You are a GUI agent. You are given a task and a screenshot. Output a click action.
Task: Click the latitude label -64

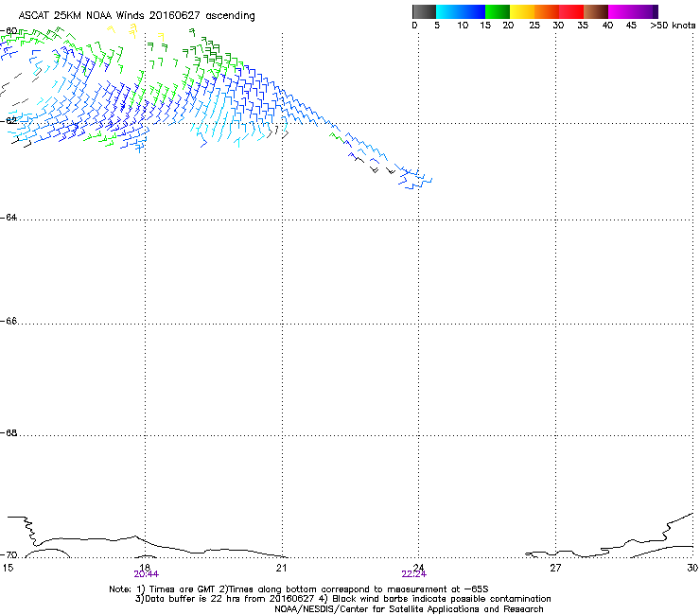[x=9, y=218]
